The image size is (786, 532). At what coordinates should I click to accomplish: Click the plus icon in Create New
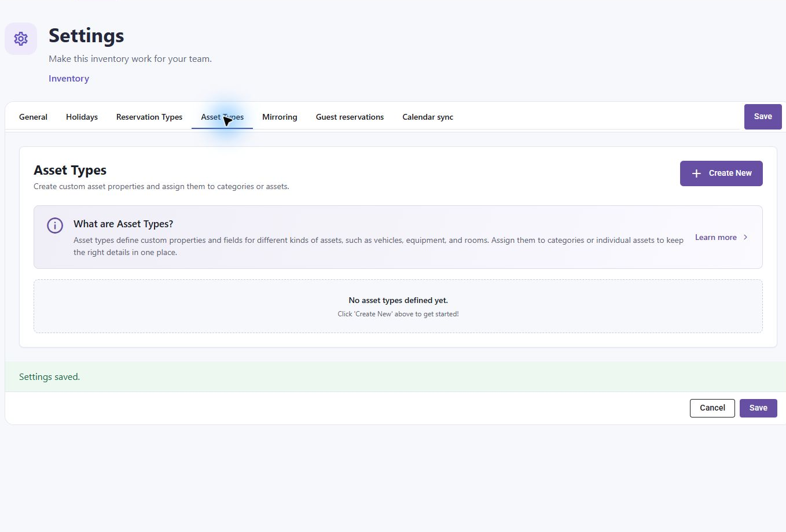[696, 173]
